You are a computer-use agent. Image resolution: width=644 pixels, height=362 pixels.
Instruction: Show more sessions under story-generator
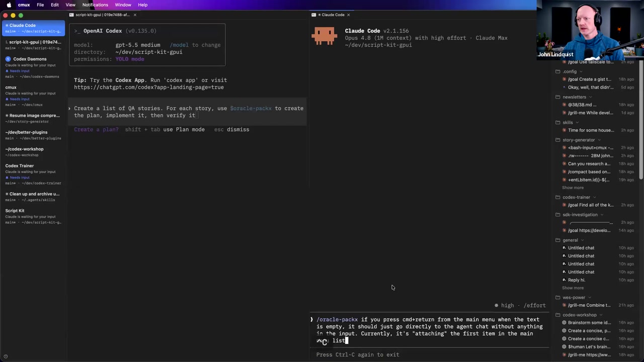pyautogui.click(x=573, y=188)
